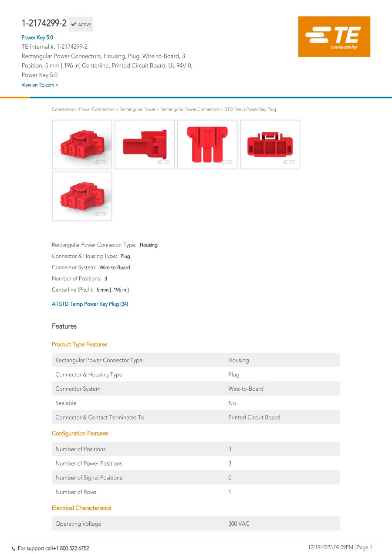Click the ACTIVE status label
Viewport: 392px width, 554px height.
pos(84,25)
